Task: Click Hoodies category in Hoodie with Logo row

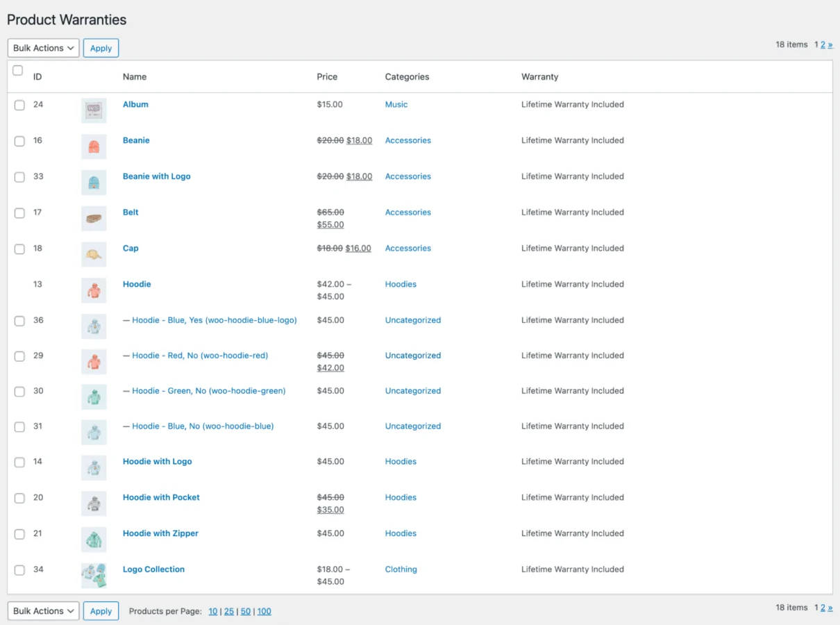Action: [401, 462]
